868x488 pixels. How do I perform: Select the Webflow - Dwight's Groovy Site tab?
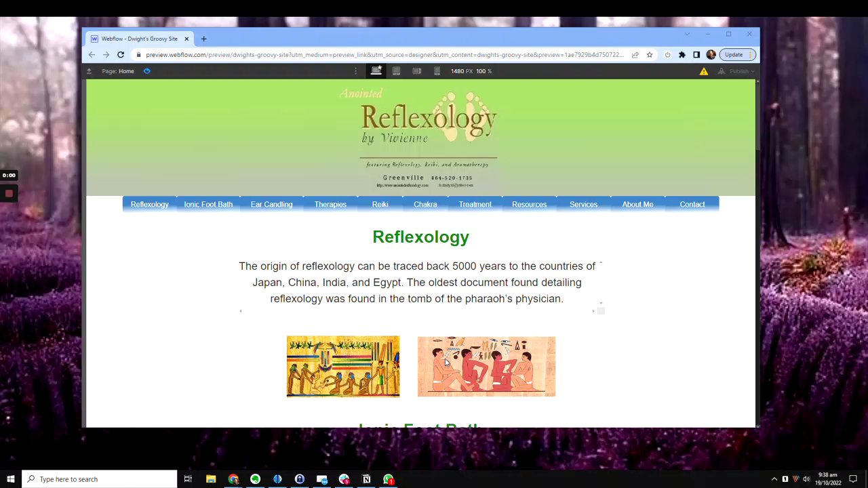(140, 39)
